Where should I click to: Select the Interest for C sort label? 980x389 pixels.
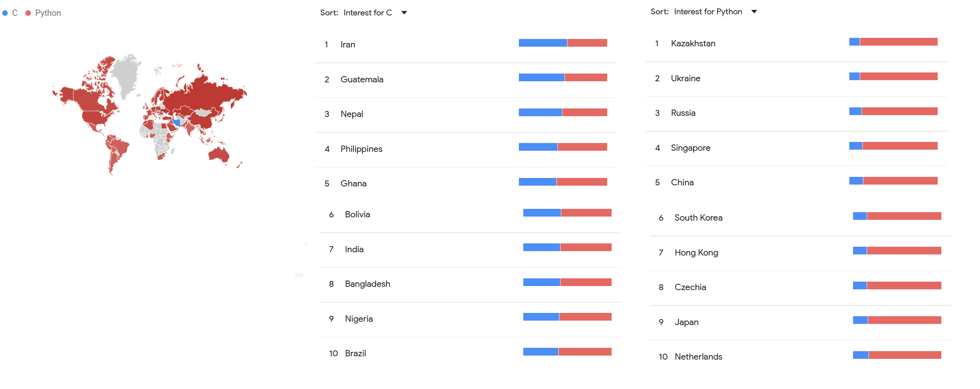368,13
